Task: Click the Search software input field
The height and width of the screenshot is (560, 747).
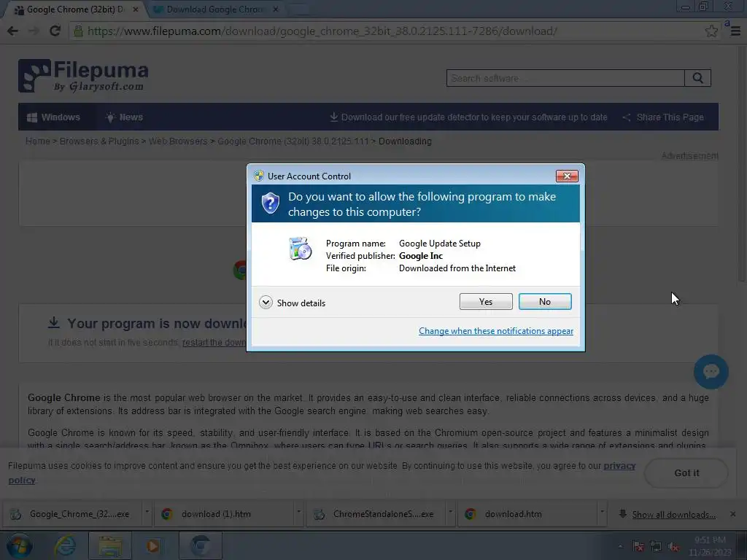Action: 565,78
